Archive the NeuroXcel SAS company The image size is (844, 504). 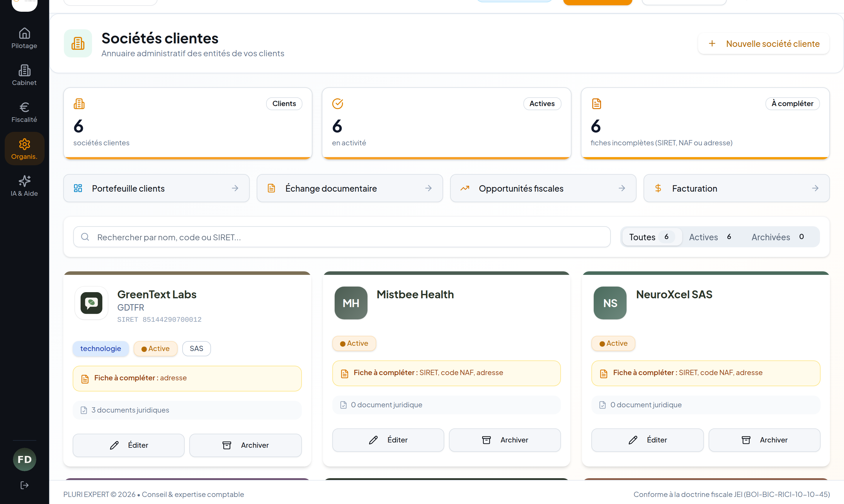tap(764, 440)
